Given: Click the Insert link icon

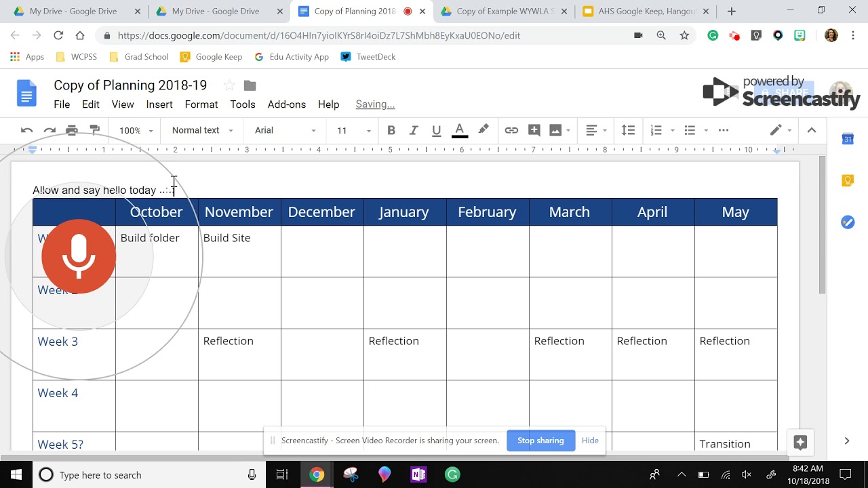Looking at the screenshot, I should click(511, 130).
